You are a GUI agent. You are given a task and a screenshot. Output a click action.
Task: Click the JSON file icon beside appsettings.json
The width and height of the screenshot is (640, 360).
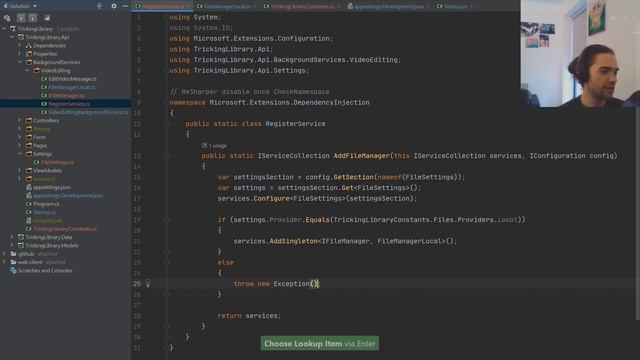coord(29,187)
